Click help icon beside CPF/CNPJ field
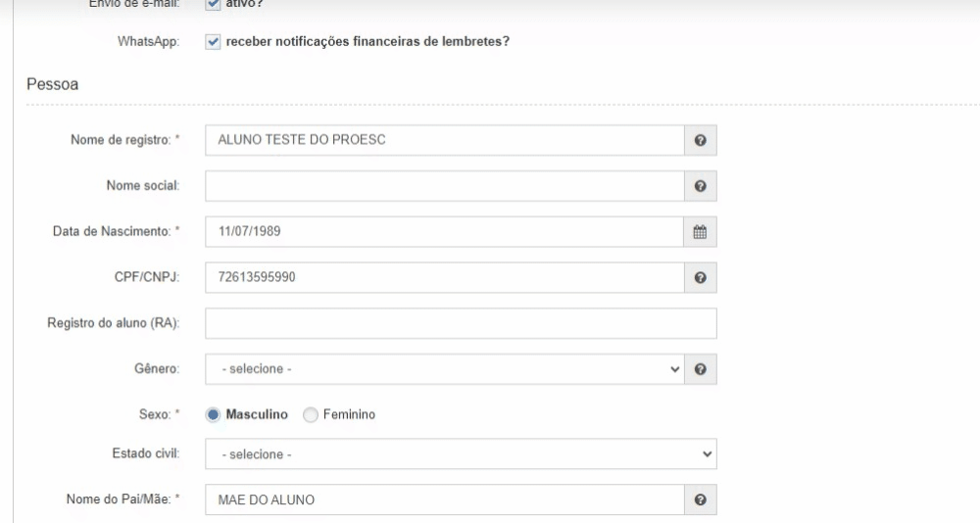Image resolution: width=980 pixels, height=523 pixels. coord(700,278)
